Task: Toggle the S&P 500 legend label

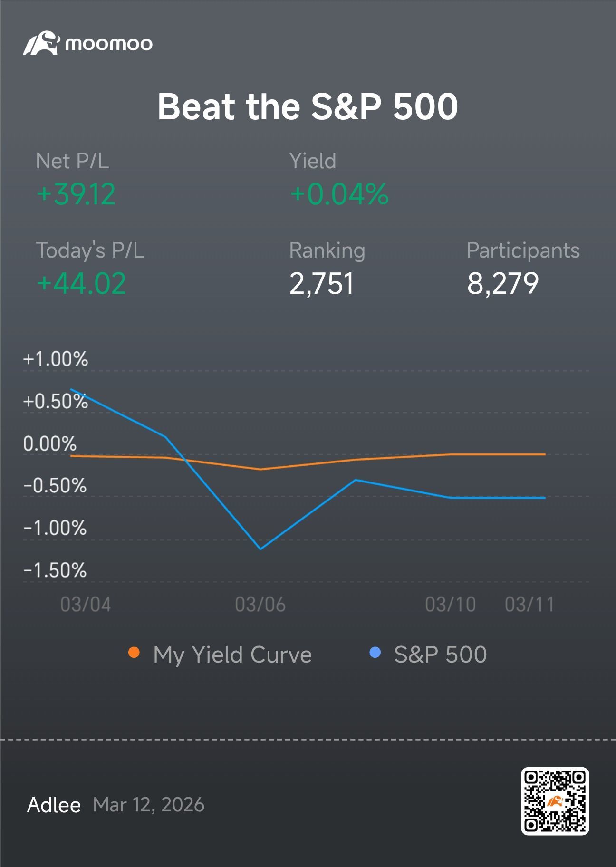Action: pos(440,655)
